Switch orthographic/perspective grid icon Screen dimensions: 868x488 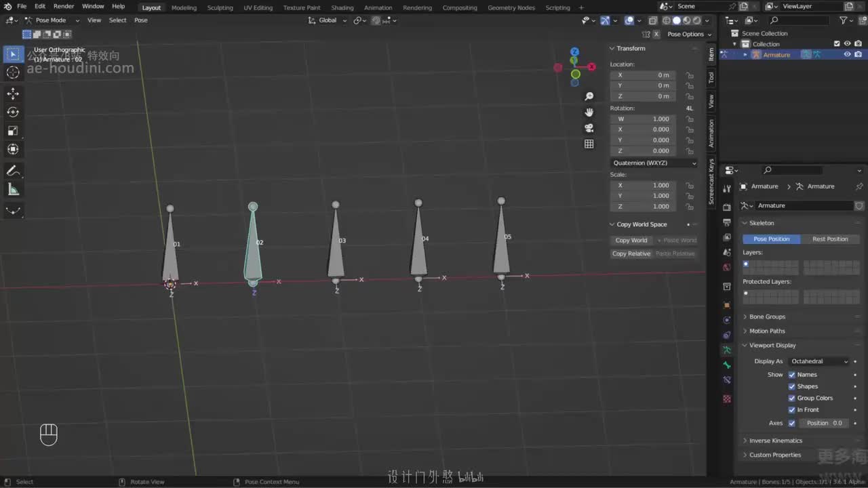pyautogui.click(x=589, y=144)
